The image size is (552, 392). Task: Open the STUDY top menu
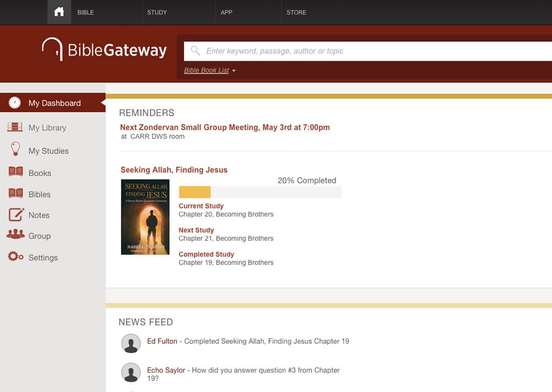tap(157, 12)
